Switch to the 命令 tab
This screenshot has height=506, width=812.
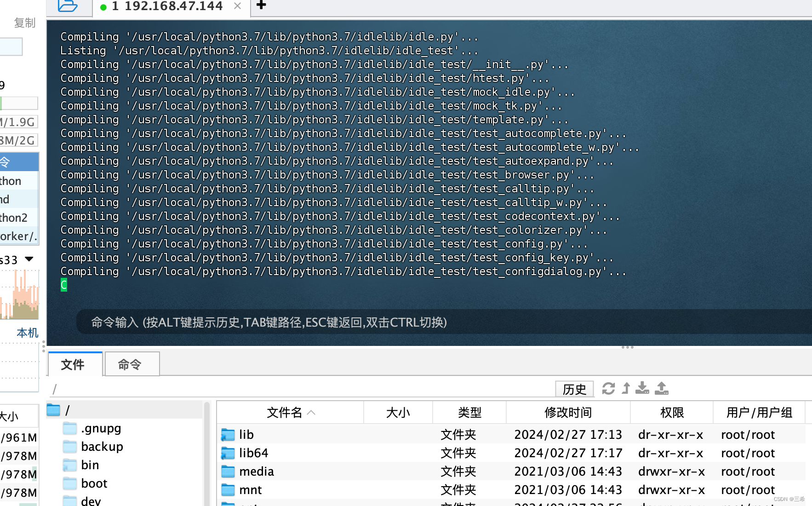tap(132, 364)
